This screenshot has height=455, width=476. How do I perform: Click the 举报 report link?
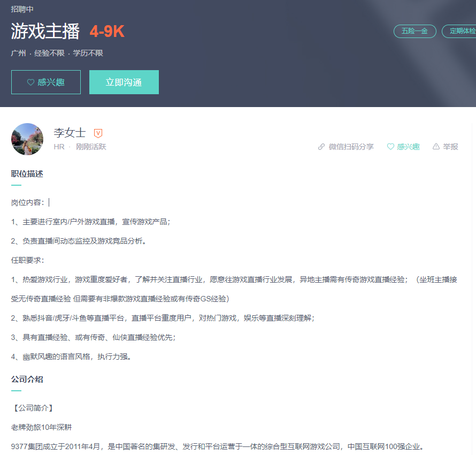click(x=450, y=147)
